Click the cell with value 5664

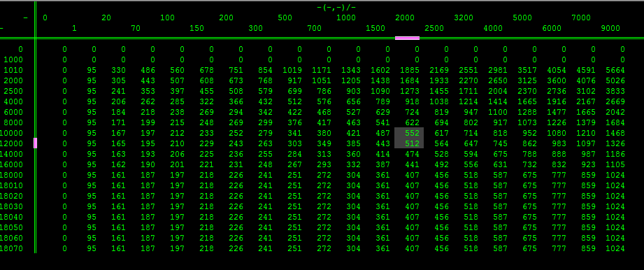click(x=615, y=70)
